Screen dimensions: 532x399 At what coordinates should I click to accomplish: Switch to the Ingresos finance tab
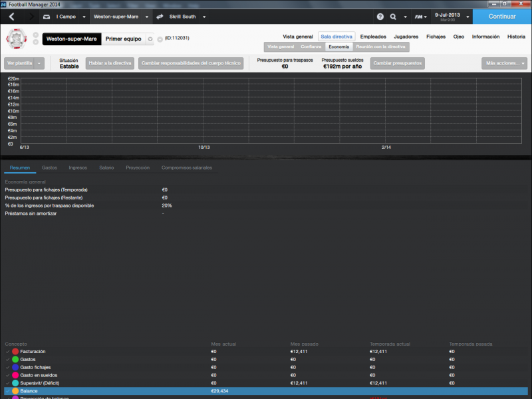tap(78, 168)
